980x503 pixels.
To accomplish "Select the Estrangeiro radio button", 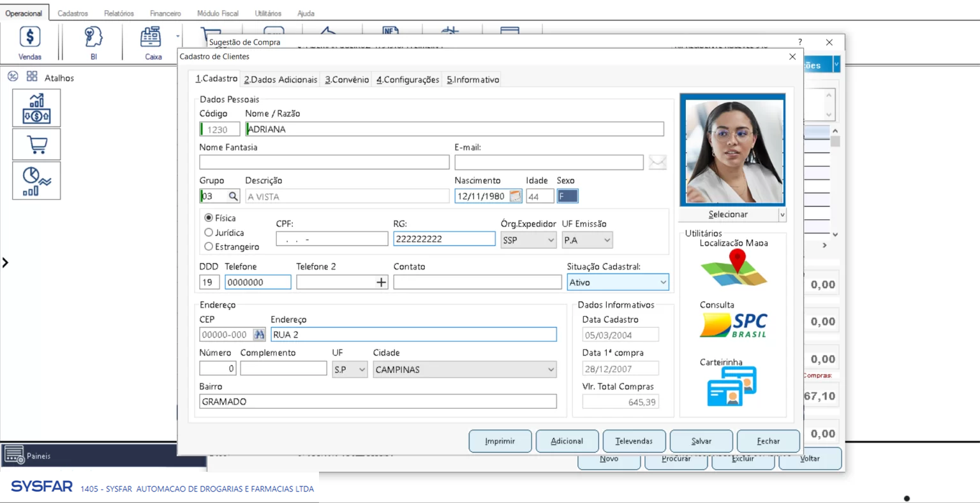I will pos(209,247).
